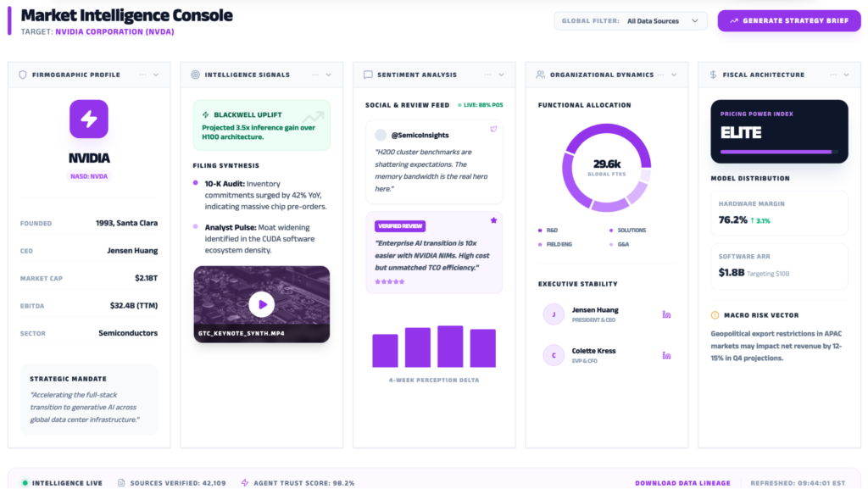Click the Organizational Dynamics people icon
The width and height of the screenshot is (868, 489).
[x=540, y=75]
